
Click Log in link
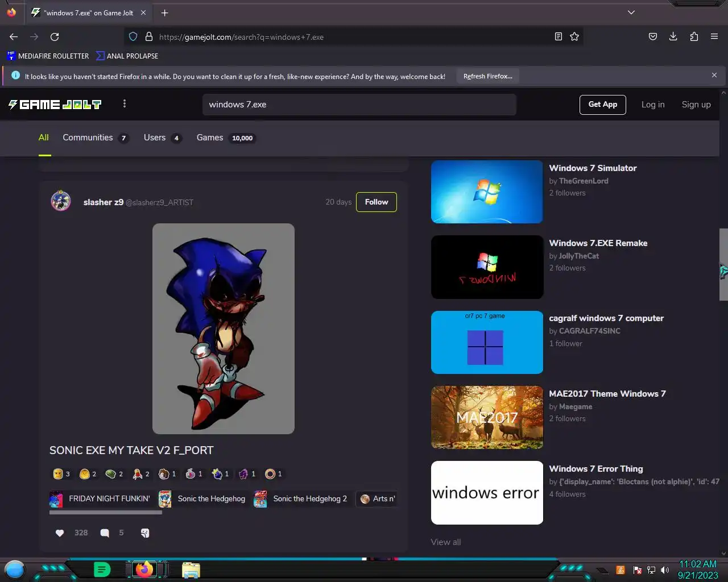tap(653, 105)
